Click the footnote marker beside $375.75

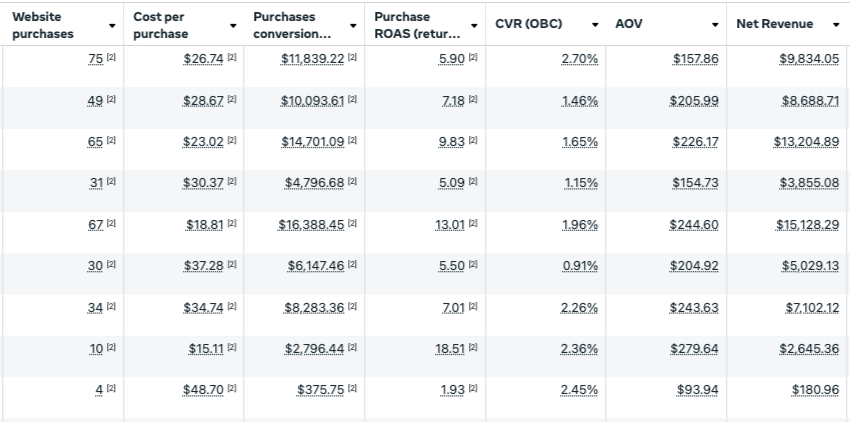click(352, 389)
